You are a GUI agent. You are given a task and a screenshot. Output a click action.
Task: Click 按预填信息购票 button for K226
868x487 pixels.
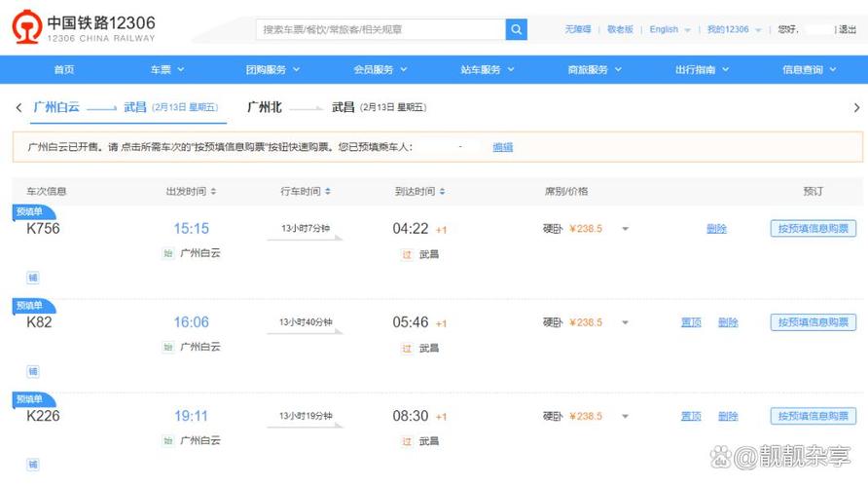coord(814,416)
